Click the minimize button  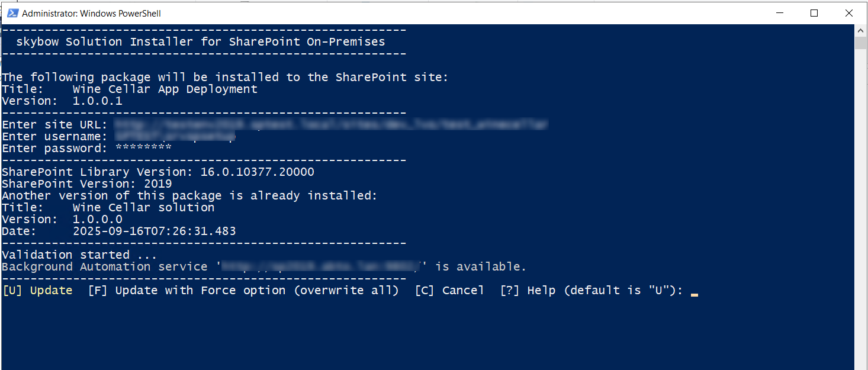pos(779,12)
